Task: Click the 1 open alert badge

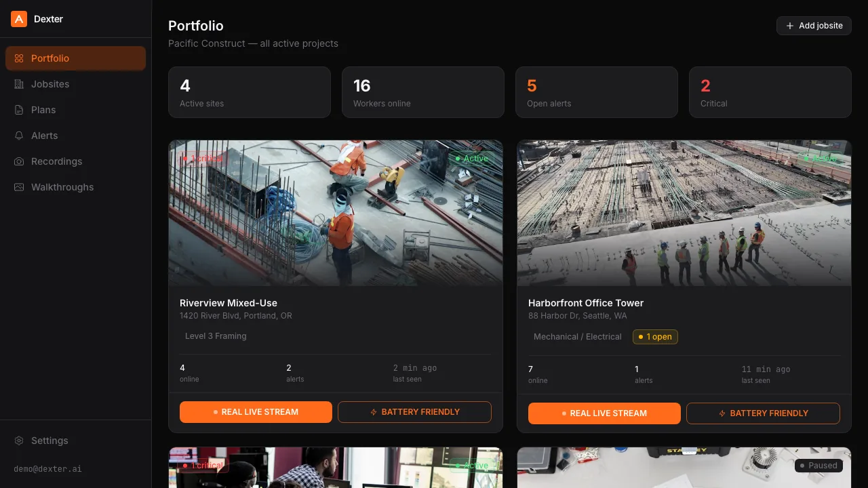Action: coord(655,337)
